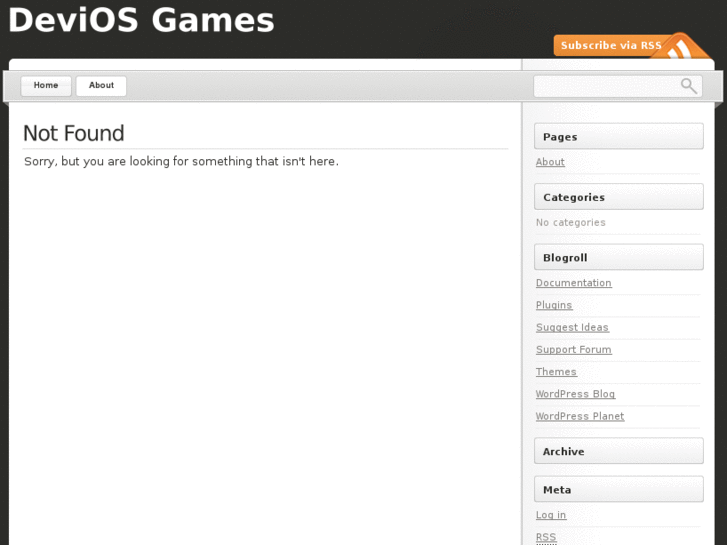727x545 pixels.
Task: Open the RSS link under Meta
Action: coord(546,537)
